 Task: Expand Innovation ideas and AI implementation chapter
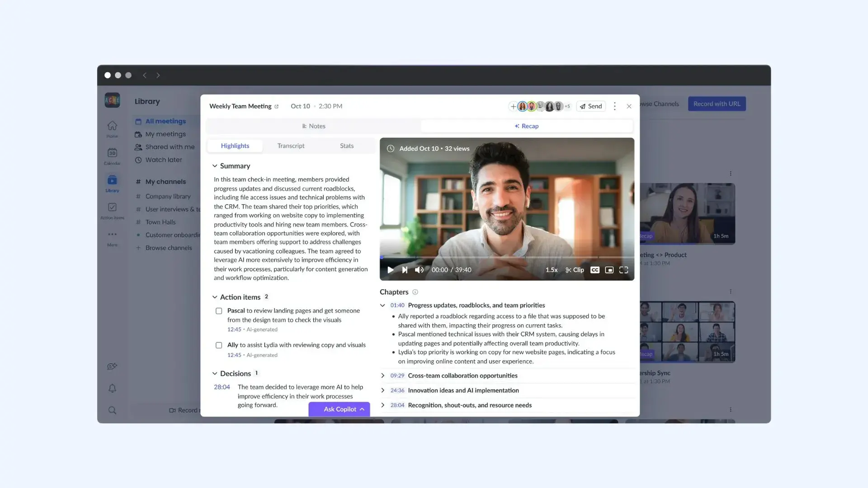coord(382,390)
